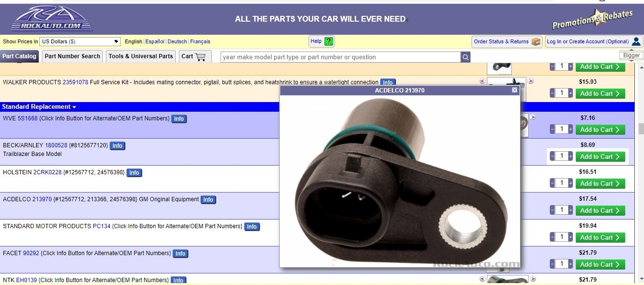Open the green Help question mark icon

[x=329, y=41]
